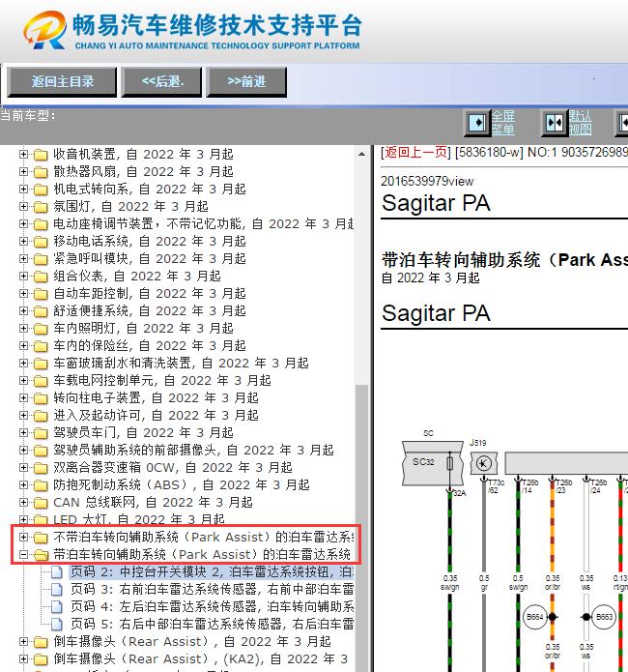Click page icon of 页码 2 entry
The height and width of the screenshot is (672, 628).
tap(57, 572)
